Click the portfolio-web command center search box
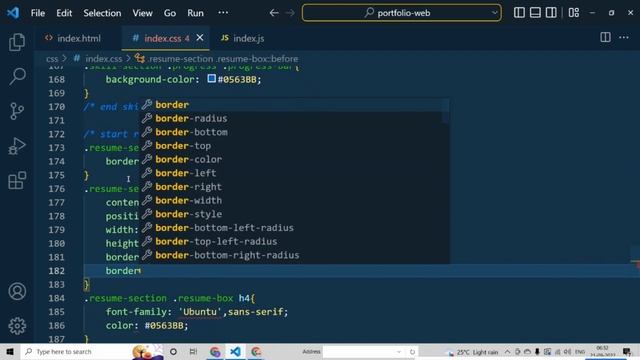This screenshot has height=360, width=640. (402, 13)
